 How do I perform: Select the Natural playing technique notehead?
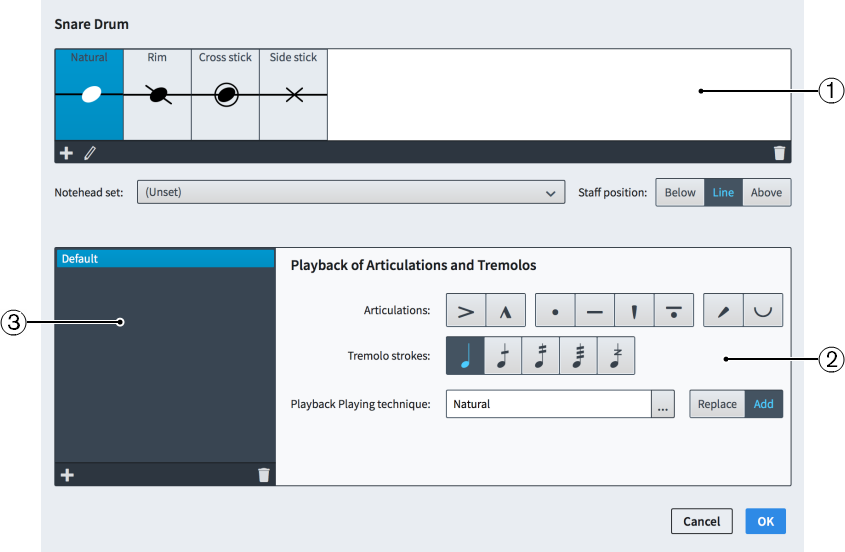coord(89,95)
